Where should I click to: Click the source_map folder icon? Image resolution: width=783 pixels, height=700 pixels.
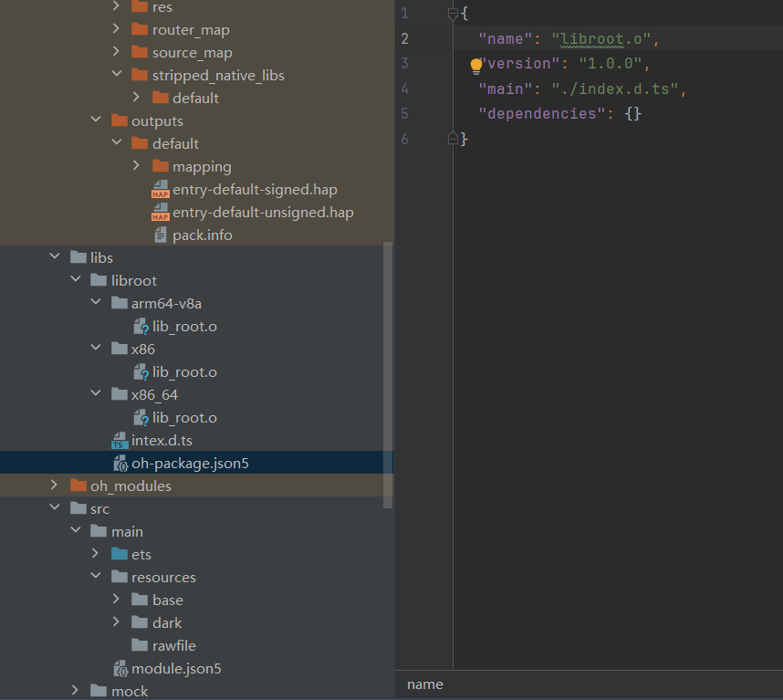pos(140,52)
